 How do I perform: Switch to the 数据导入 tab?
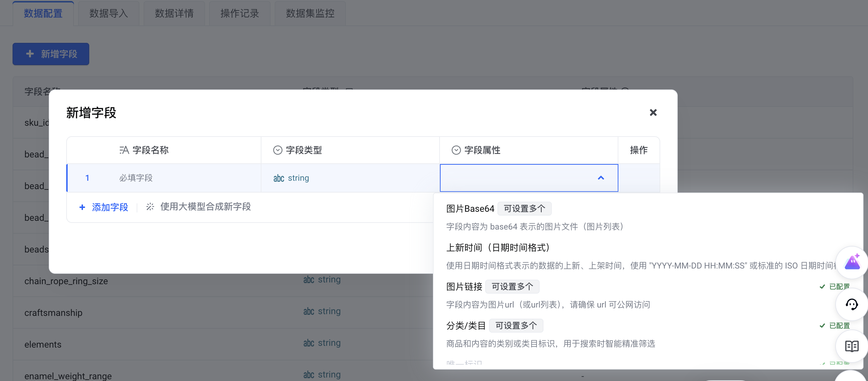pos(108,13)
